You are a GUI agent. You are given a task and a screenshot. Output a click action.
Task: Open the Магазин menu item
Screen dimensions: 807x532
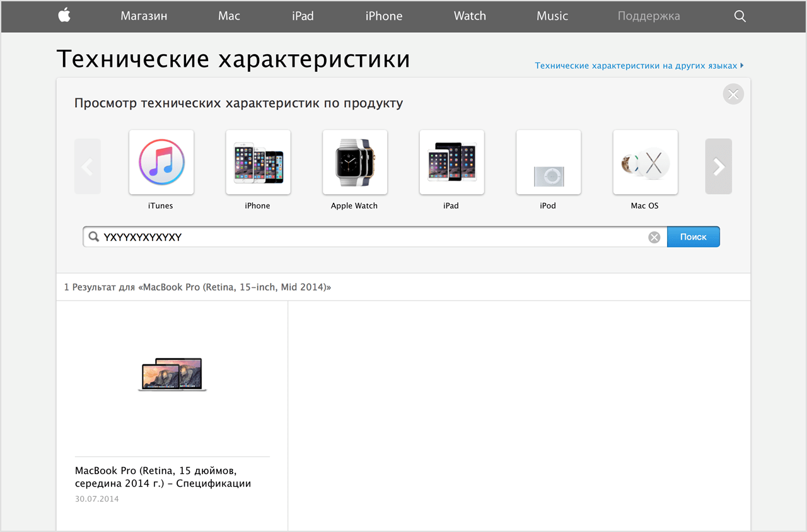[144, 16]
